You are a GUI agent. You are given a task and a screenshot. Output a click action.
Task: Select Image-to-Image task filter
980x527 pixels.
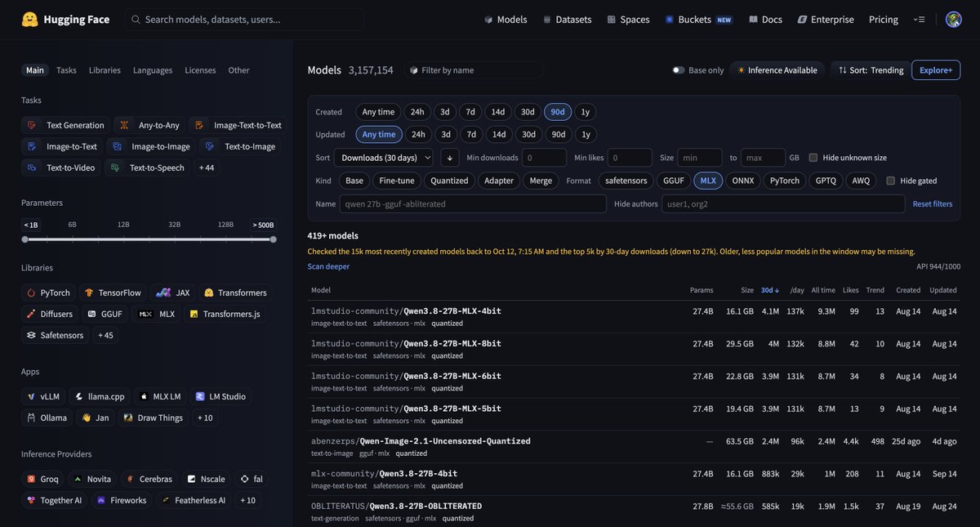tap(151, 146)
